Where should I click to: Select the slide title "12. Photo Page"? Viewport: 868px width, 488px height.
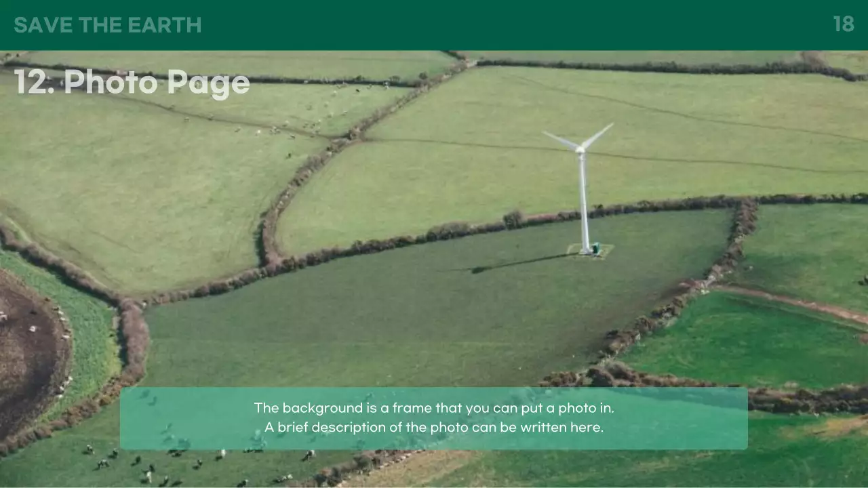(131, 83)
